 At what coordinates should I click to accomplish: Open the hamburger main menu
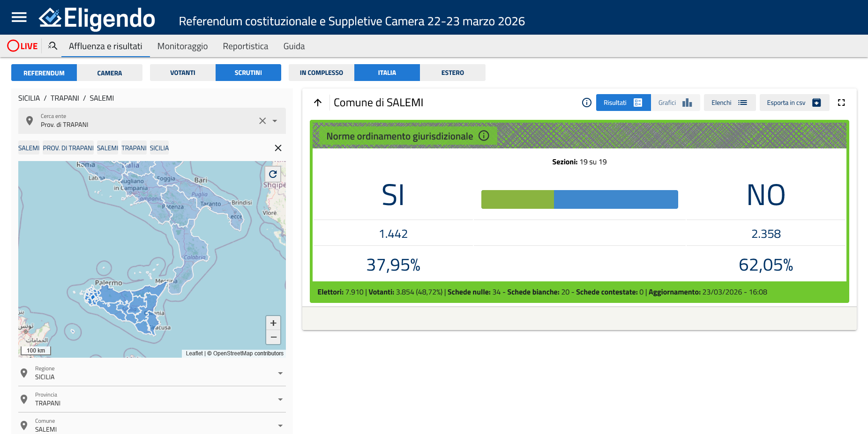pos(19,17)
